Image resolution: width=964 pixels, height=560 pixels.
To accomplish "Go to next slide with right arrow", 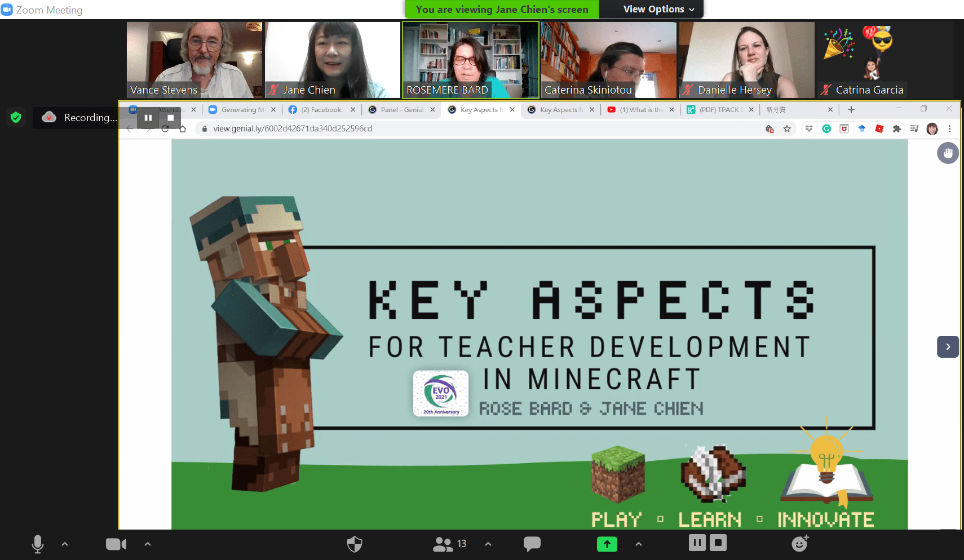I will tap(948, 347).
